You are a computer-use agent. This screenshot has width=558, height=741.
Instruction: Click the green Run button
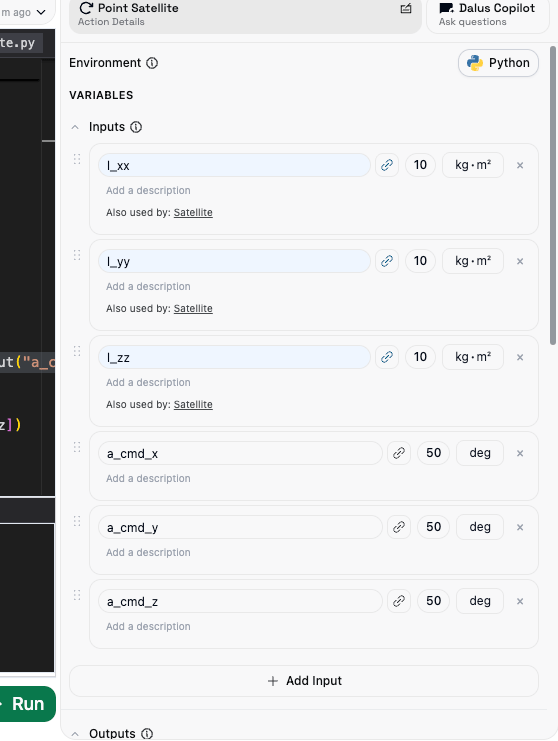pyautogui.click(x=27, y=704)
